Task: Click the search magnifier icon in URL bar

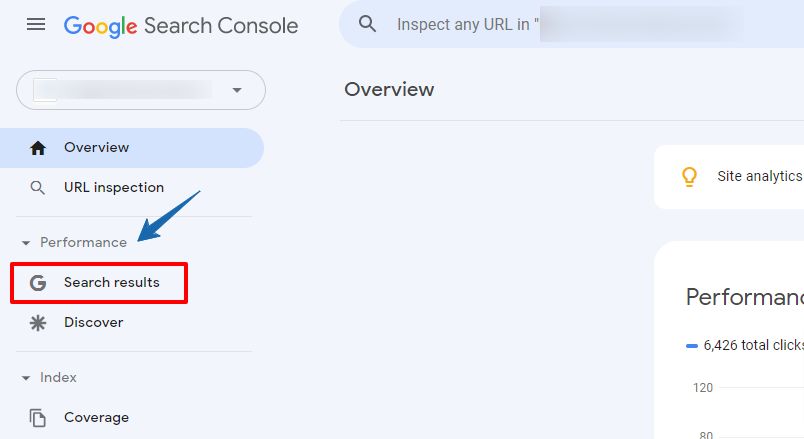Action: (x=367, y=24)
